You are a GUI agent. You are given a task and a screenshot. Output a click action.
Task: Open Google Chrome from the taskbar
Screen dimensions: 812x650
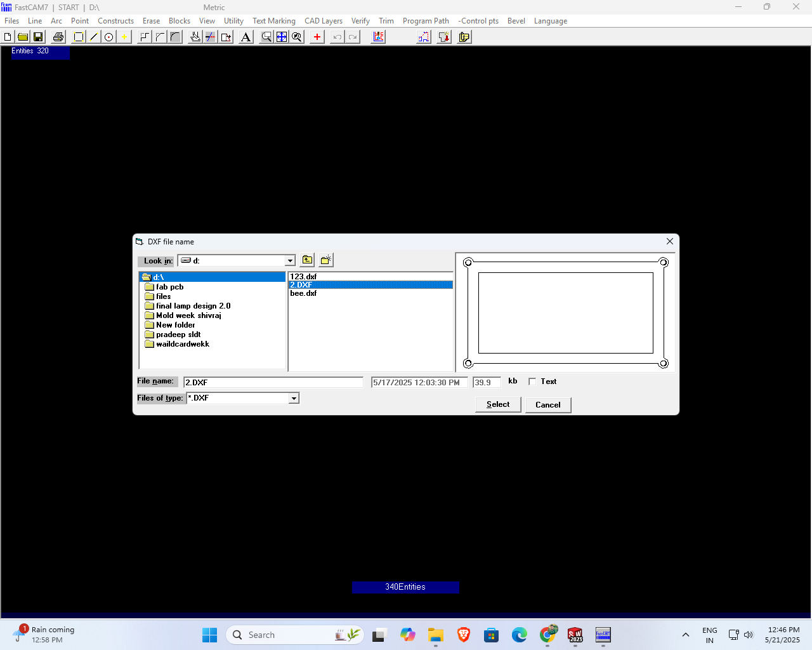coord(547,635)
